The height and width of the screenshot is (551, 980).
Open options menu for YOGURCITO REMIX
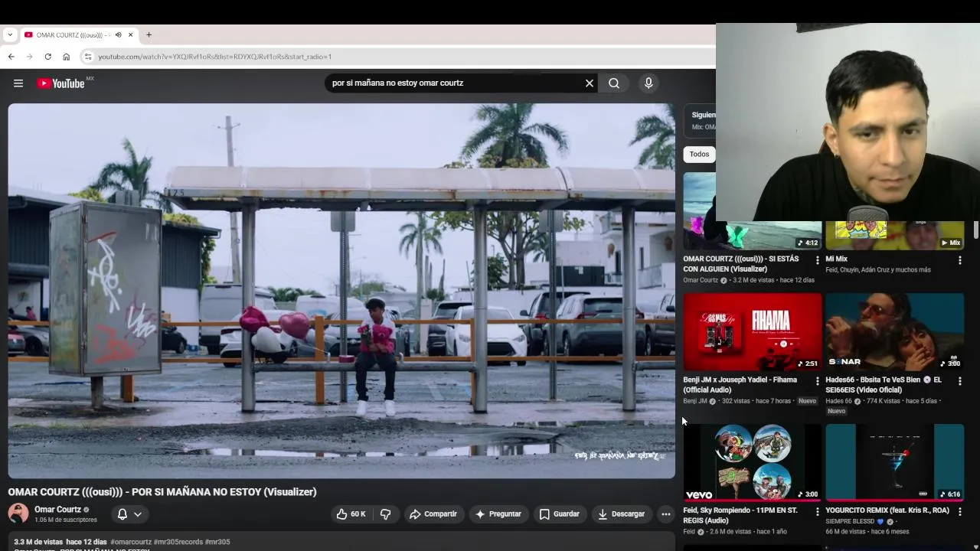pyautogui.click(x=960, y=511)
